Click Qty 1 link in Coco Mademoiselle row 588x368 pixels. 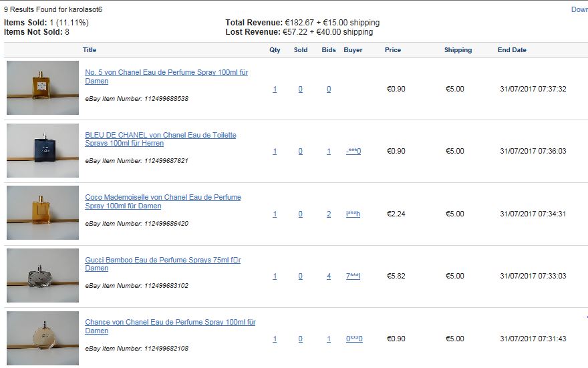click(275, 214)
